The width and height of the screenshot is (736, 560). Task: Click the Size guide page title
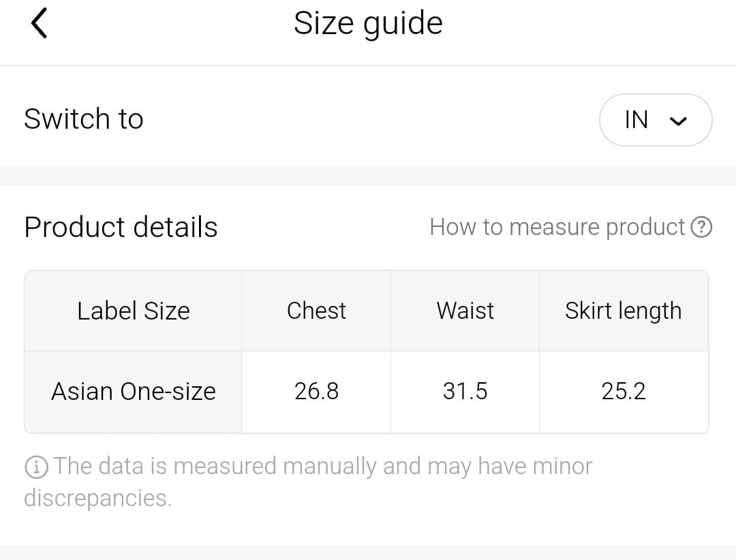368,23
